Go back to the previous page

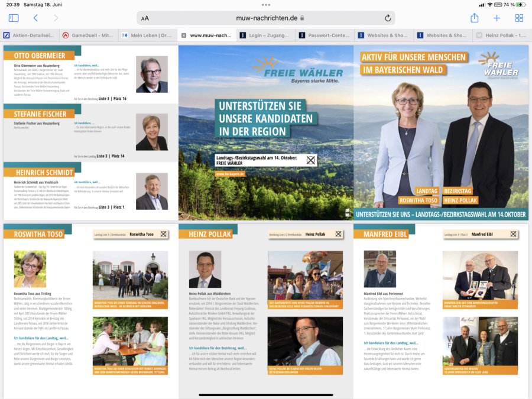[x=35, y=18]
